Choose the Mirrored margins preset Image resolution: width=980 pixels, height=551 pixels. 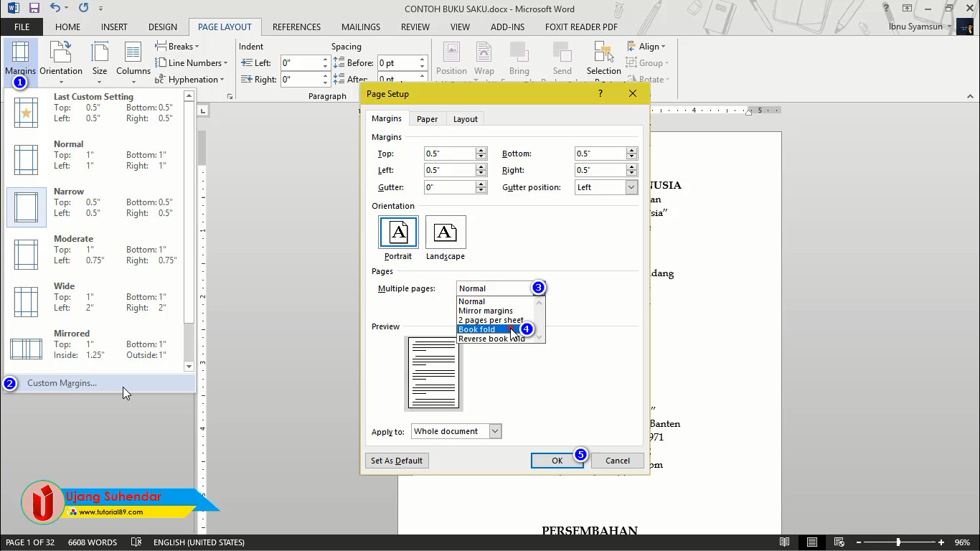pyautogui.click(x=95, y=349)
